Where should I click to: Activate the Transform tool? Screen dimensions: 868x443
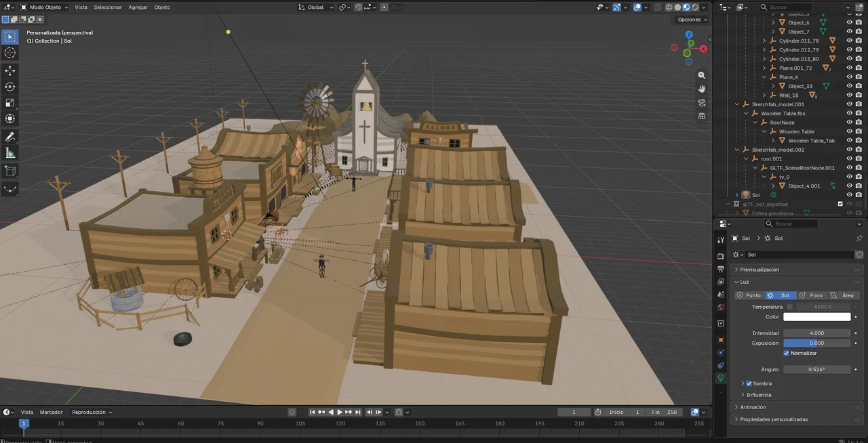tap(10, 119)
